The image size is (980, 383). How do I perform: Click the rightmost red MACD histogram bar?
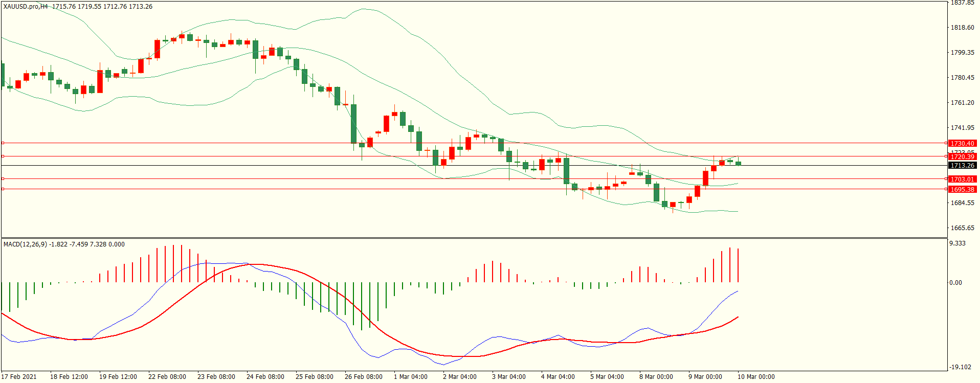[x=738, y=265]
